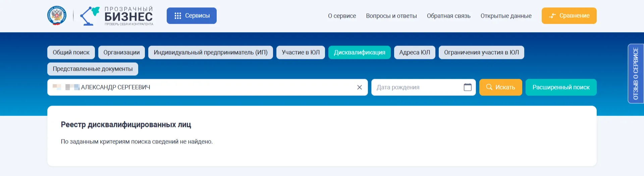Open Вопросы и ответы link

391,16
